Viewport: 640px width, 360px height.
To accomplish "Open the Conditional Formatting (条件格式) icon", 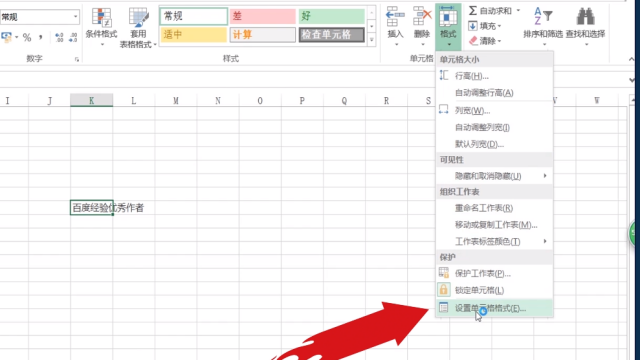I will click(101, 18).
